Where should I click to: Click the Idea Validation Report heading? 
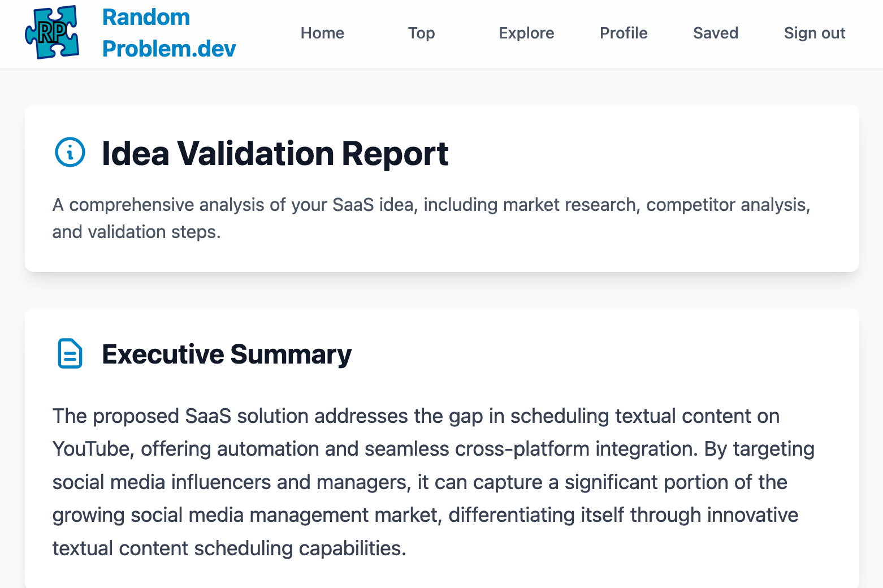click(275, 153)
